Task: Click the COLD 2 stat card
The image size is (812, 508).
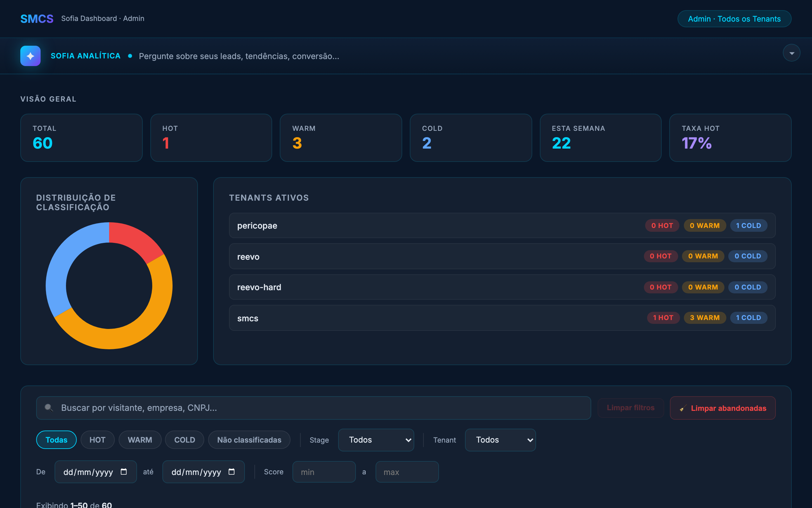Action: tap(471, 138)
